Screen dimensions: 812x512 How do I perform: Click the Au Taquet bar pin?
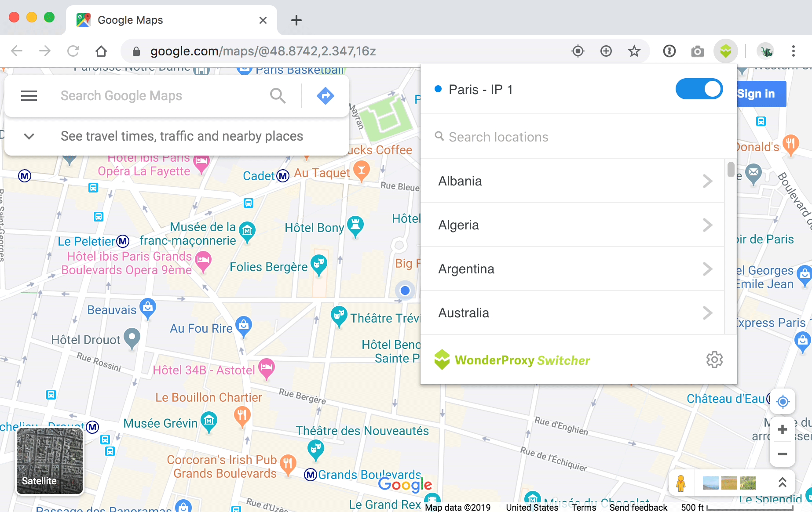coord(362,171)
